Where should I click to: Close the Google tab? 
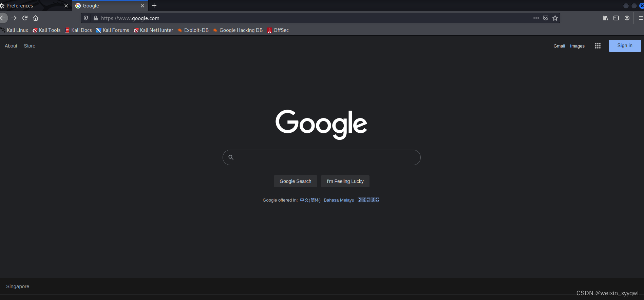click(x=143, y=6)
